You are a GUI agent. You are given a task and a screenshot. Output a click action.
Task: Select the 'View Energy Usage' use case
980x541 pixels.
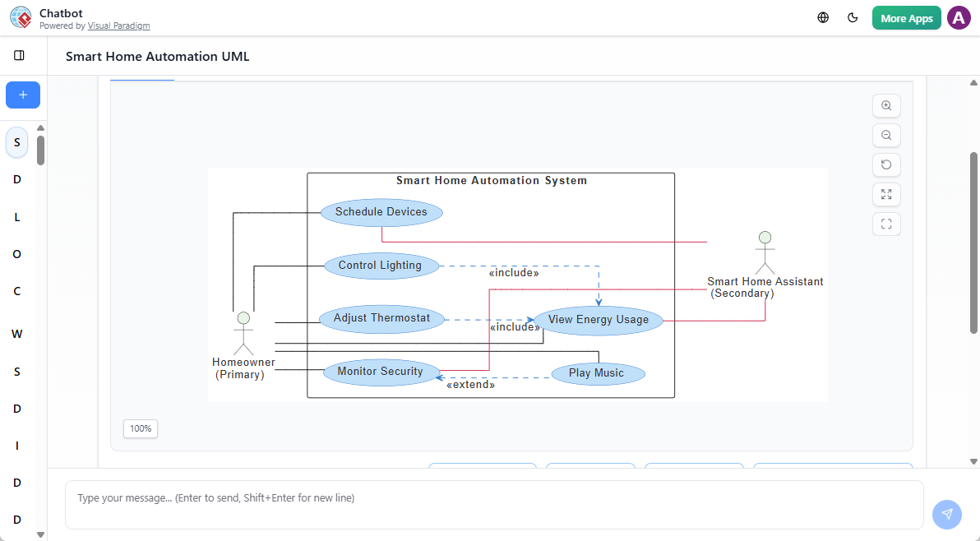(598, 320)
